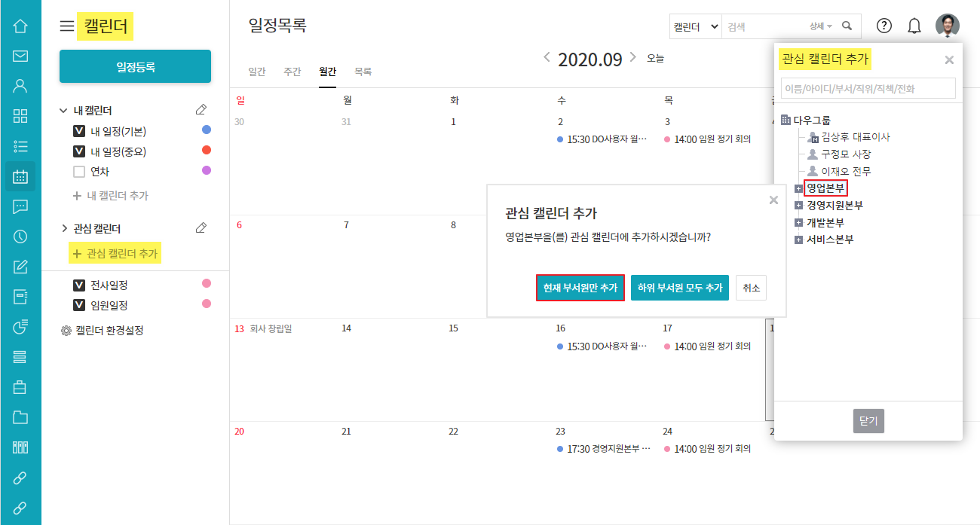The width and height of the screenshot is (980, 525).
Task: Uncheck the 전사일정 checkbox
Action: click(79, 285)
